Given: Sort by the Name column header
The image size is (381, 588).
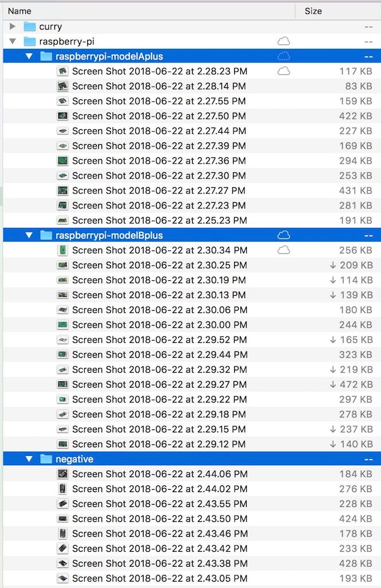Looking at the screenshot, I should (x=20, y=11).
